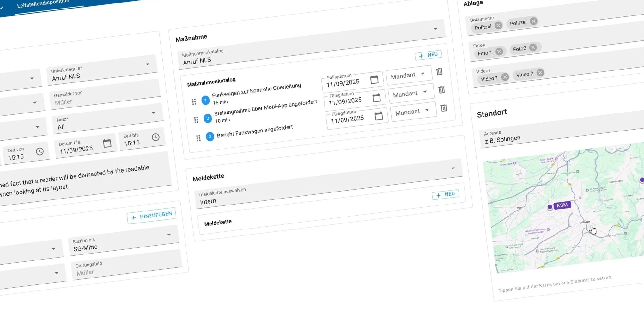Remove first Politzei document chip
Viewport: 644px width, 336px height.
498,26
